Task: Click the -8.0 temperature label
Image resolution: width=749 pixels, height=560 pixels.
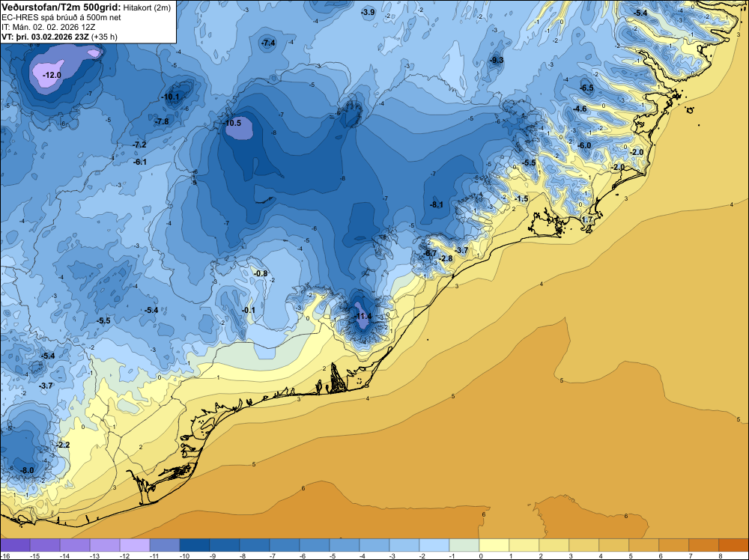Action: [27, 470]
